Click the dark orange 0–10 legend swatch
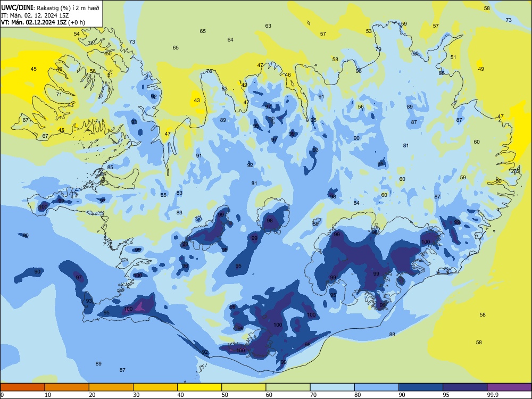The image size is (532, 399). (22, 387)
